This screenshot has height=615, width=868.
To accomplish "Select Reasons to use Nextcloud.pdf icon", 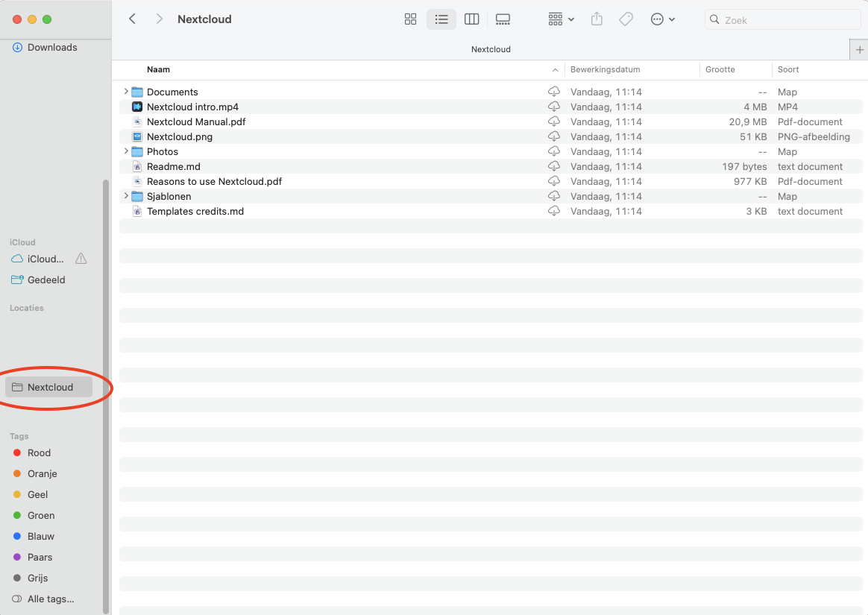I will point(137,182).
